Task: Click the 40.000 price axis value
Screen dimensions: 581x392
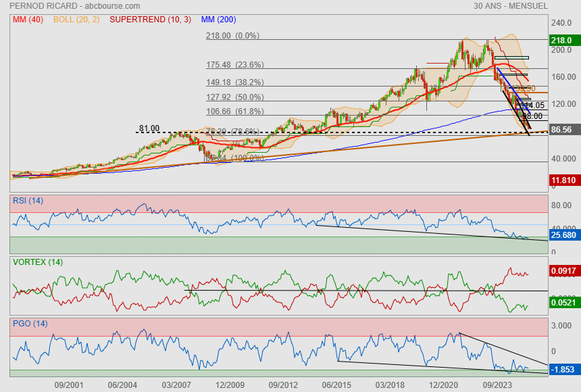Action: click(x=563, y=159)
